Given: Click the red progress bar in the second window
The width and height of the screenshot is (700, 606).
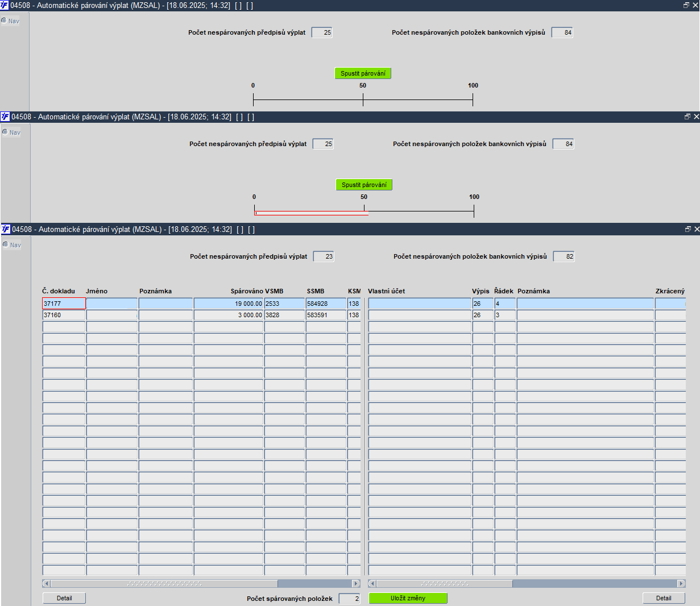Looking at the screenshot, I should [x=312, y=214].
